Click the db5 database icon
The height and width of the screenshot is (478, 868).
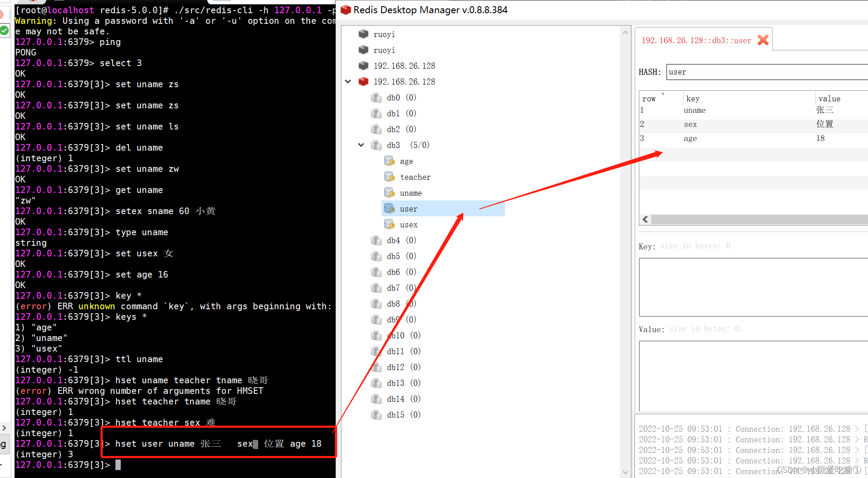[x=376, y=256]
